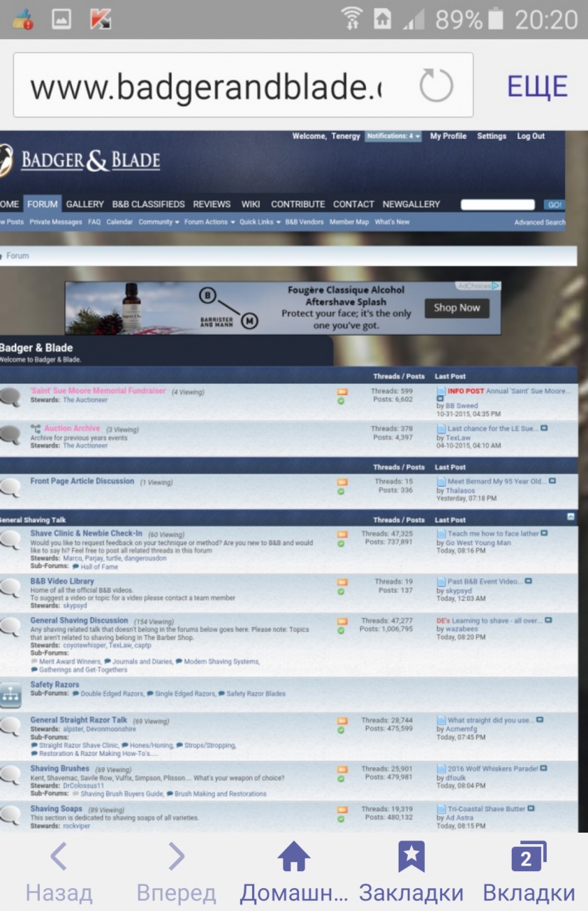Open the Auction Archive forum
Image resolution: width=588 pixels, height=911 pixels.
click(72, 428)
